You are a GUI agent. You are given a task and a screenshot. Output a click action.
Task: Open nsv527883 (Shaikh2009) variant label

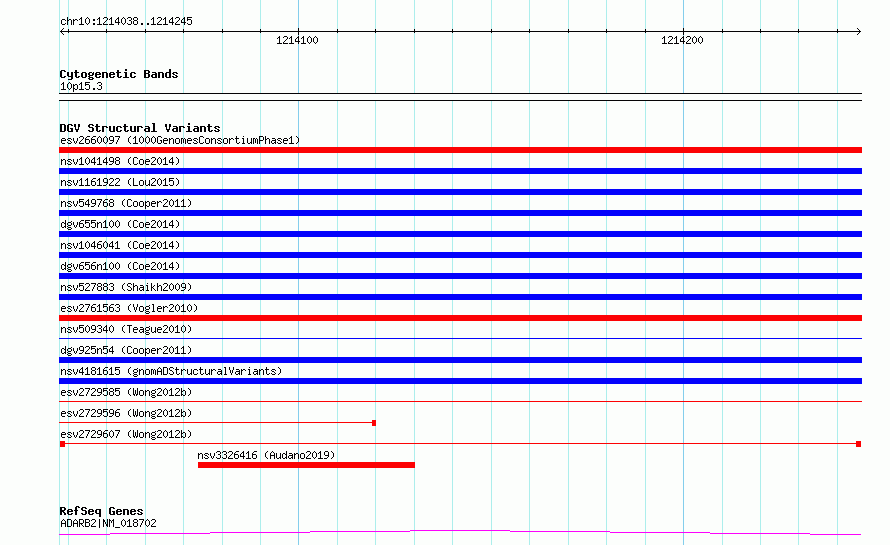[126, 287]
